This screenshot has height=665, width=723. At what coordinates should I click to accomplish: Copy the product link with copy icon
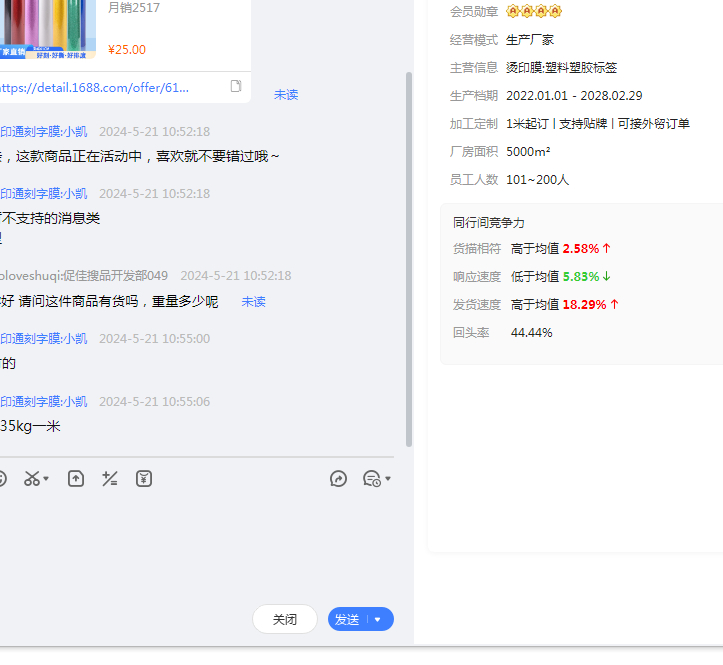point(236,87)
